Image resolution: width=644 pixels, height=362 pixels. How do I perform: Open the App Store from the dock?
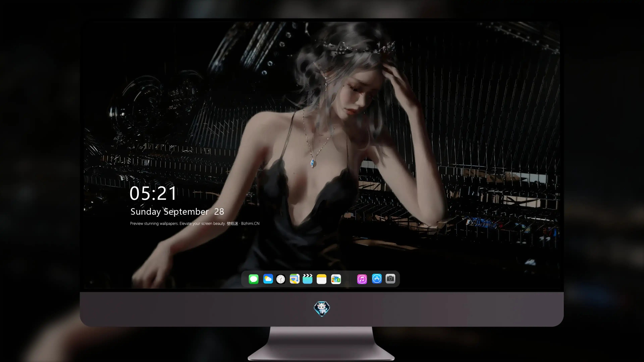coord(377,279)
